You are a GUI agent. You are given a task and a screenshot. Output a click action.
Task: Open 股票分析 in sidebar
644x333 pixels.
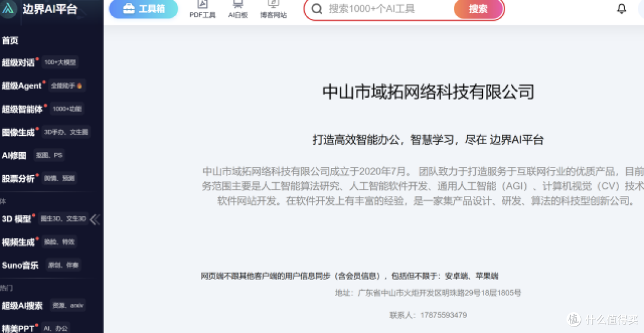click(18, 178)
